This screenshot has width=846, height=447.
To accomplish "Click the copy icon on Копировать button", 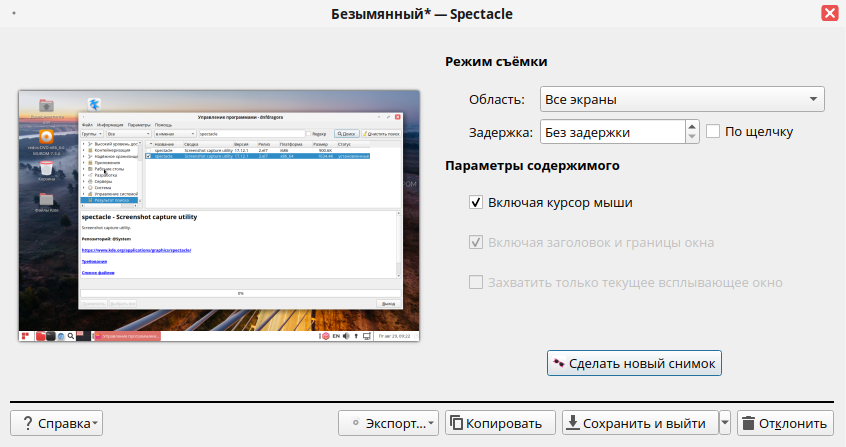I will [455, 423].
